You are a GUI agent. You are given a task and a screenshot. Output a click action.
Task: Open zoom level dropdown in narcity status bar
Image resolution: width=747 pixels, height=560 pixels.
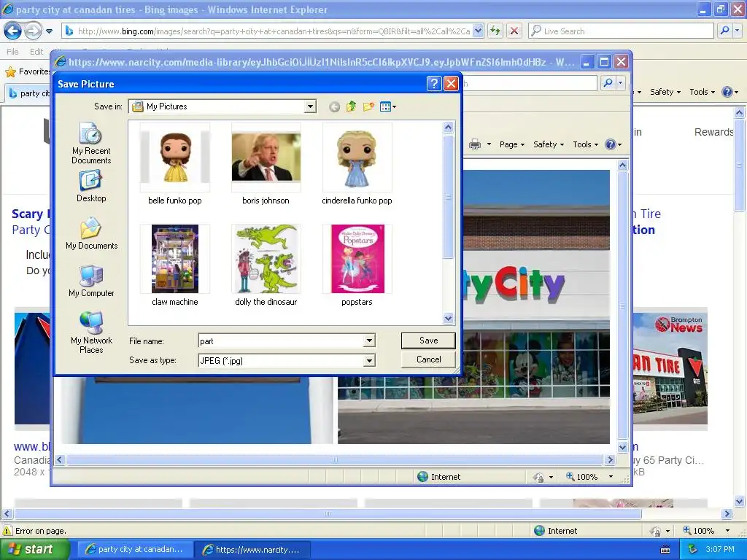(x=611, y=477)
